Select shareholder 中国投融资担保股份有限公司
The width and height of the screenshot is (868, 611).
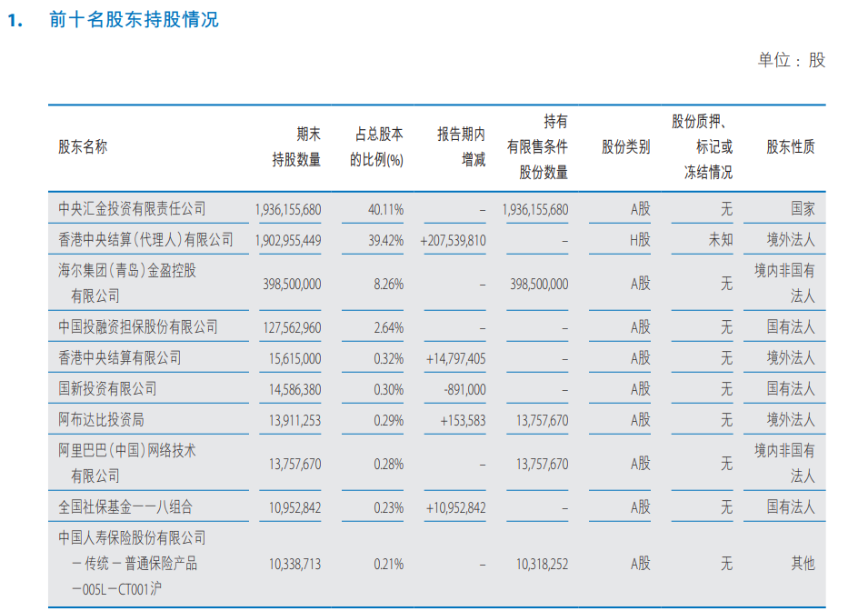pos(138,326)
